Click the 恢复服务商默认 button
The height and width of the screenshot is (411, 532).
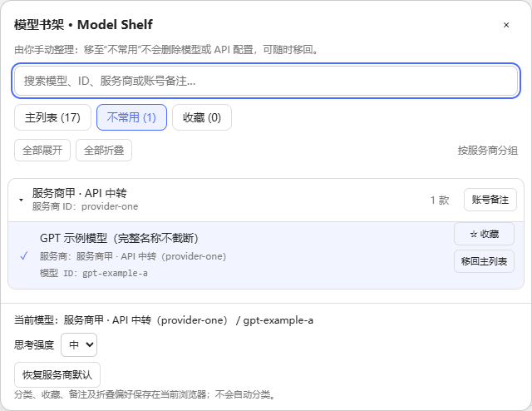click(x=57, y=374)
